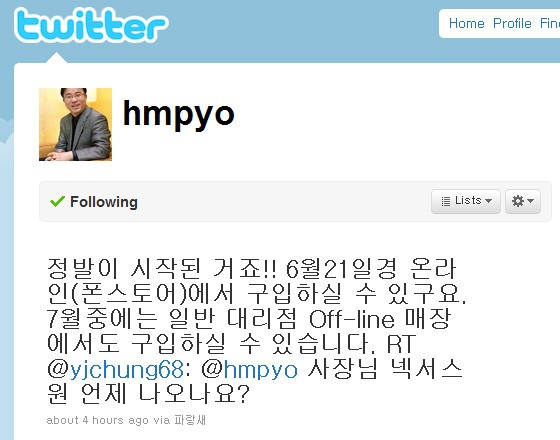
Task: Open the Profile menu item
Action: tap(512, 24)
